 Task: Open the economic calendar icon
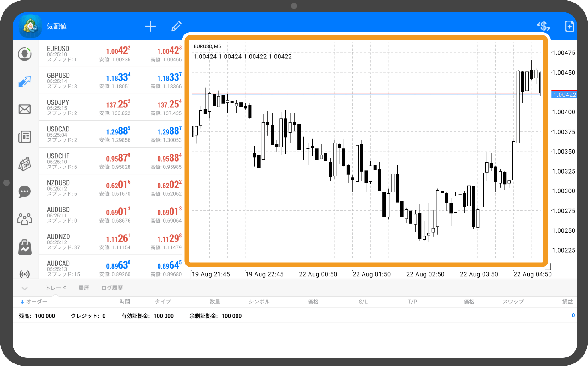(x=25, y=164)
